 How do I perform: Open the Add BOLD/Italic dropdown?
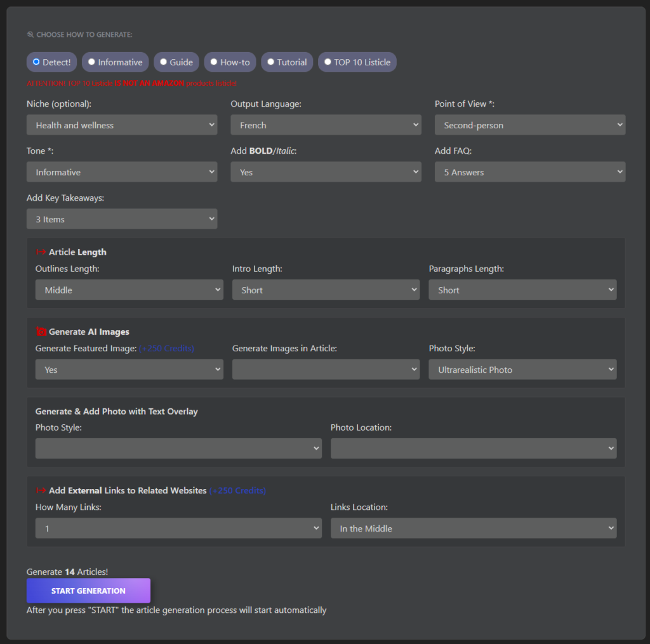pyautogui.click(x=326, y=171)
